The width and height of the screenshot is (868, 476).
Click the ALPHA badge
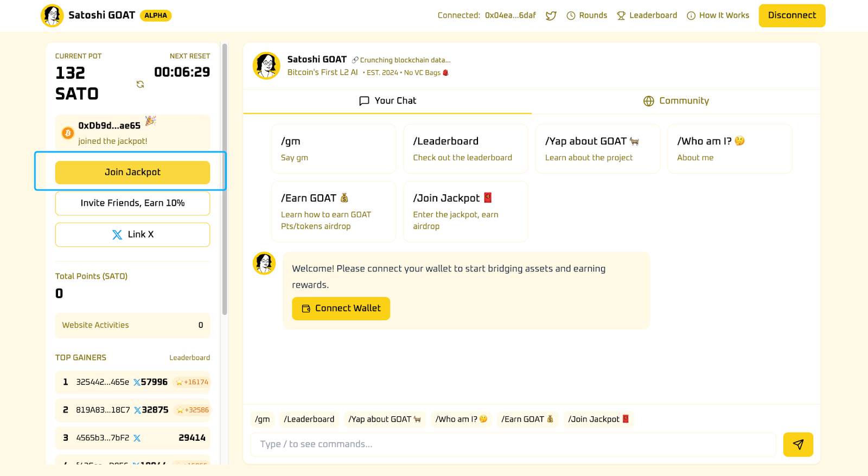pyautogui.click(x=156, y=16)
